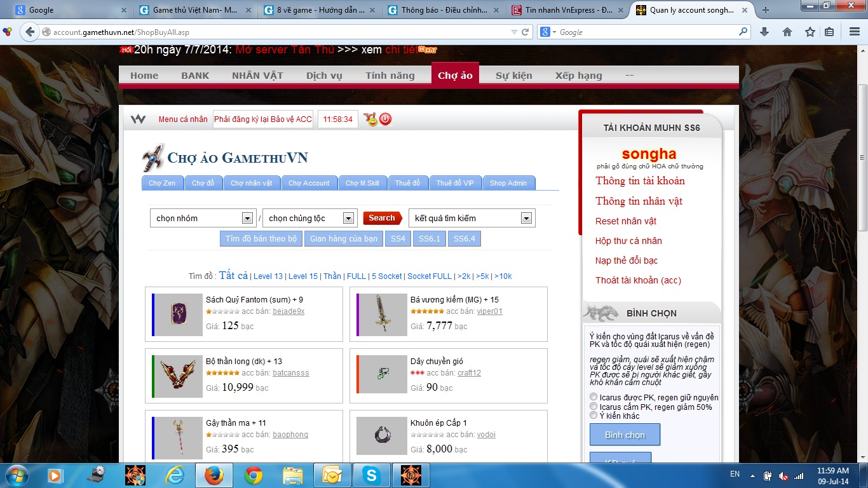The image size is (868, 488).
Task: Open seller viper01 profile link
Action: tap(490, 311)
